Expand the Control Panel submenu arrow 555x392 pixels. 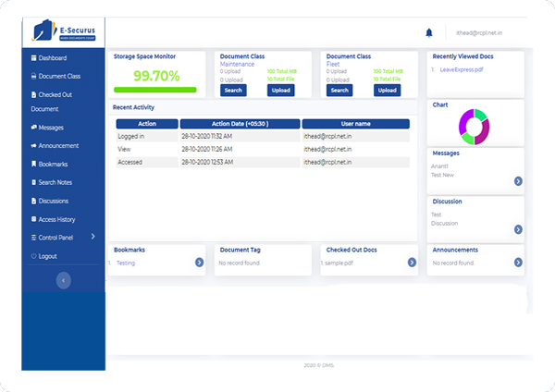click(93, 237)
